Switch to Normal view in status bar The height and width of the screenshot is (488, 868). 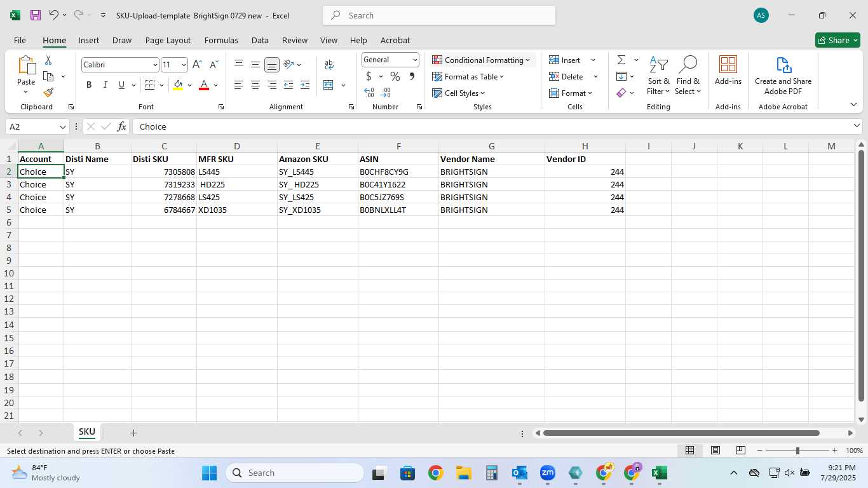click(x=689, y=451)
